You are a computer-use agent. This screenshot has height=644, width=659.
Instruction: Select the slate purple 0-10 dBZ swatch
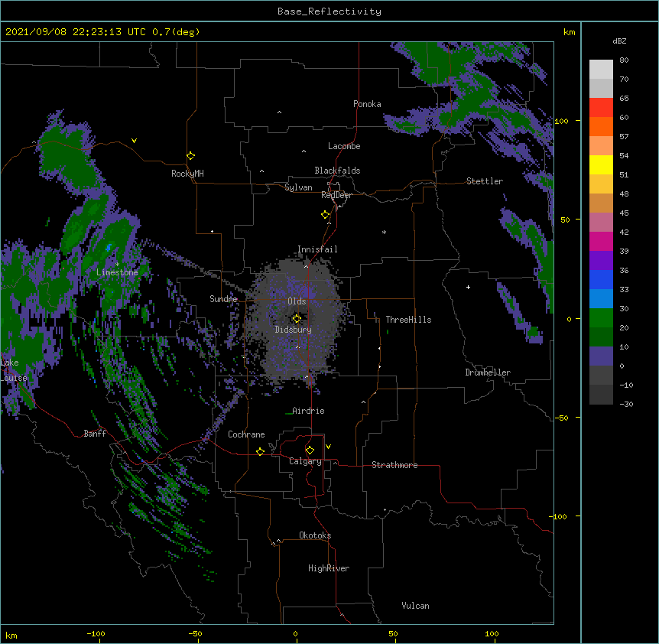coord(601,356)
